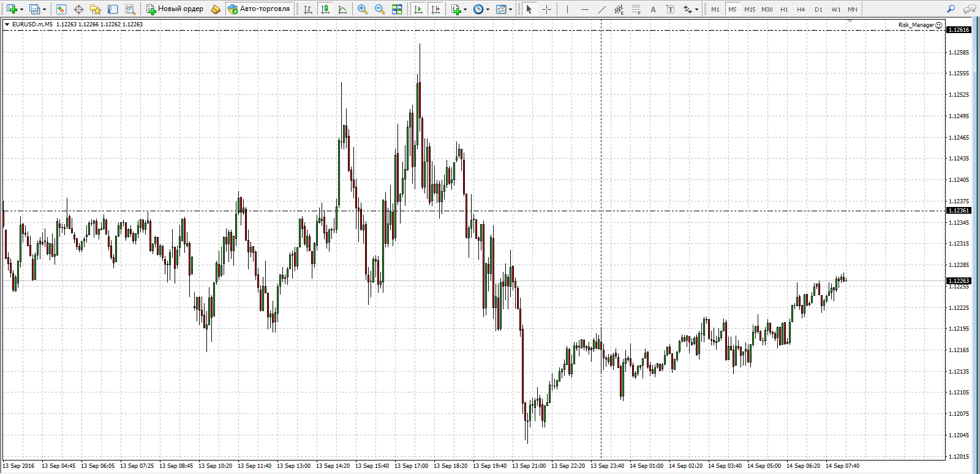Image resolution: width=980 pixels, height=474 pixels.
Task: Switch chart to candlesticks mode
Action: coord(325,9)
